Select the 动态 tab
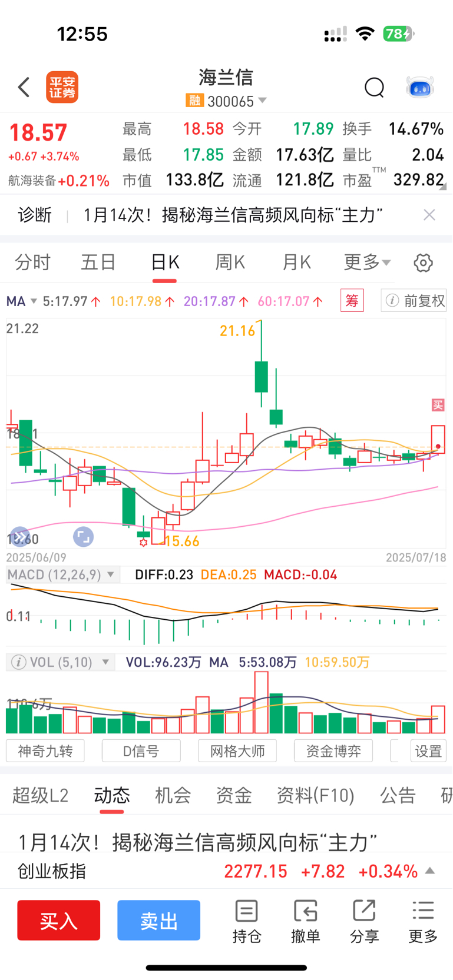The height and width of the screenshot is (980, 453). coord(112,796)
